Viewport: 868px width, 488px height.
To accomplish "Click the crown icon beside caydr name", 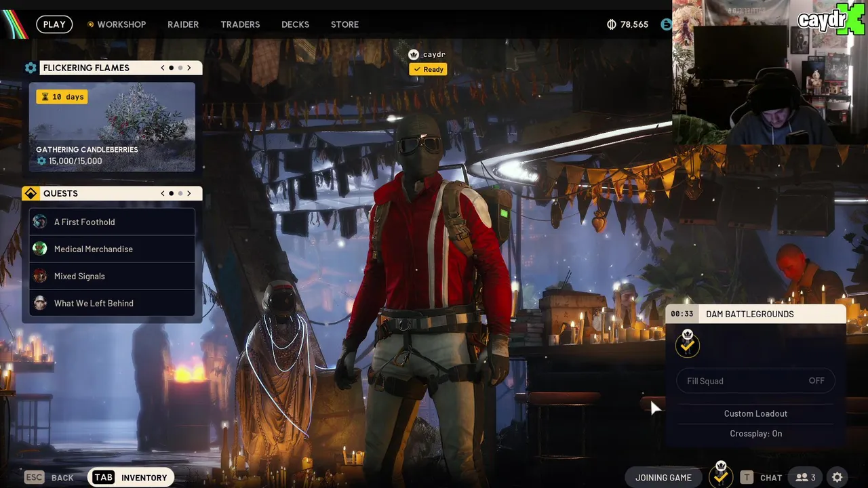I will point(414,54).
